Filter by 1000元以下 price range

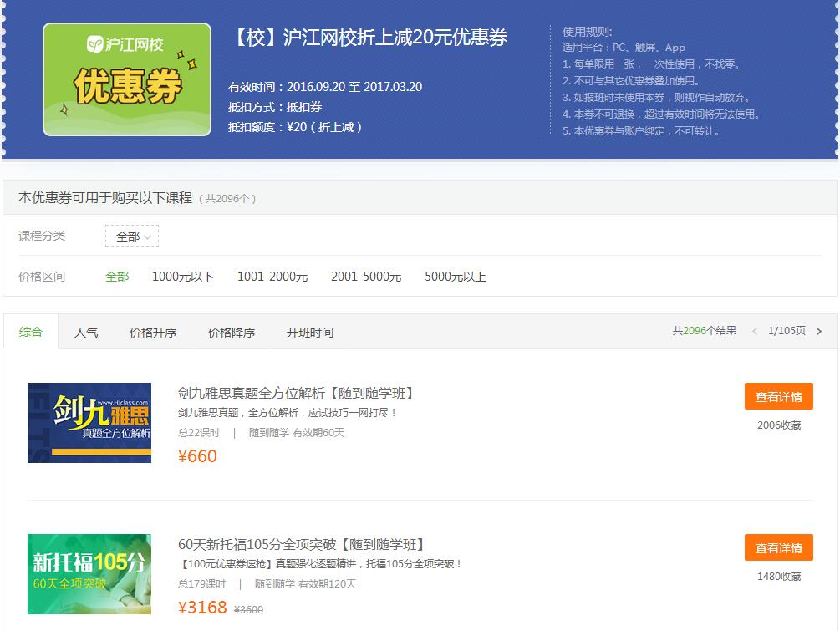(x=183, y=277)
